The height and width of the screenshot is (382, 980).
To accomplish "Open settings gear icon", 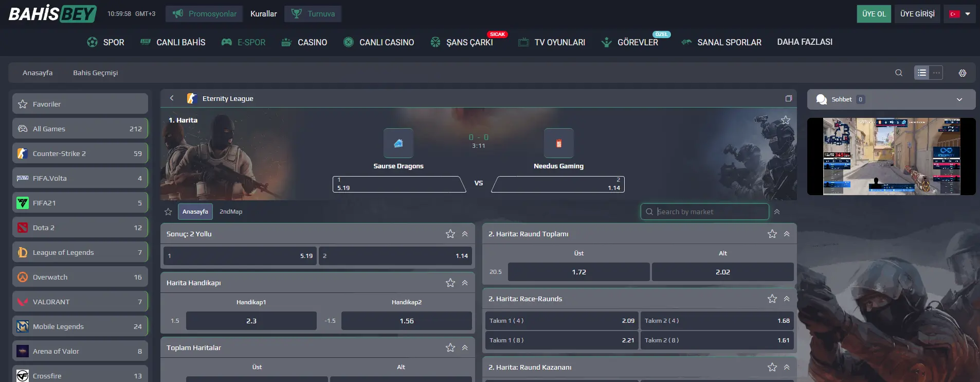I will point(963,73).
